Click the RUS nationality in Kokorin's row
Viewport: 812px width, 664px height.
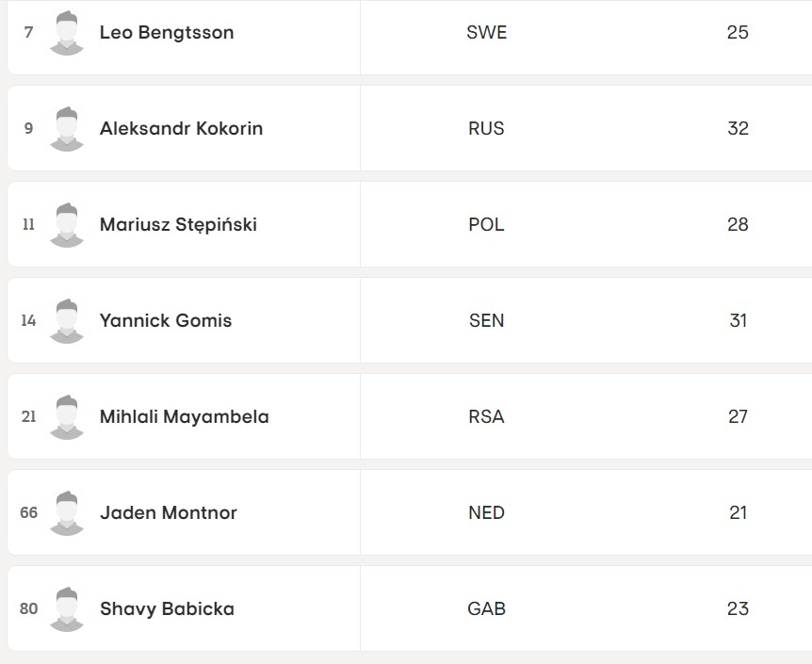point(486,129)
